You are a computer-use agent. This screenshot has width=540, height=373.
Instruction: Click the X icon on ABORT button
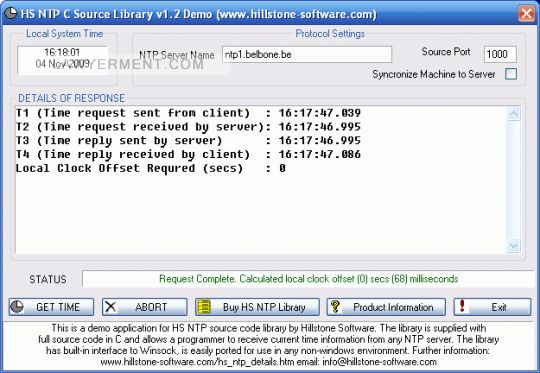pos(111,307)
